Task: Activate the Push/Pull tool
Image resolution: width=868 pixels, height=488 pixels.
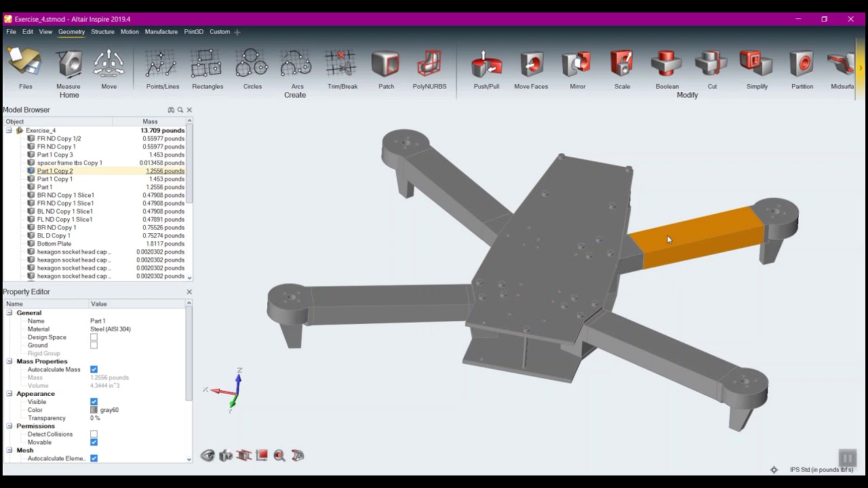Action: (486, 68)
